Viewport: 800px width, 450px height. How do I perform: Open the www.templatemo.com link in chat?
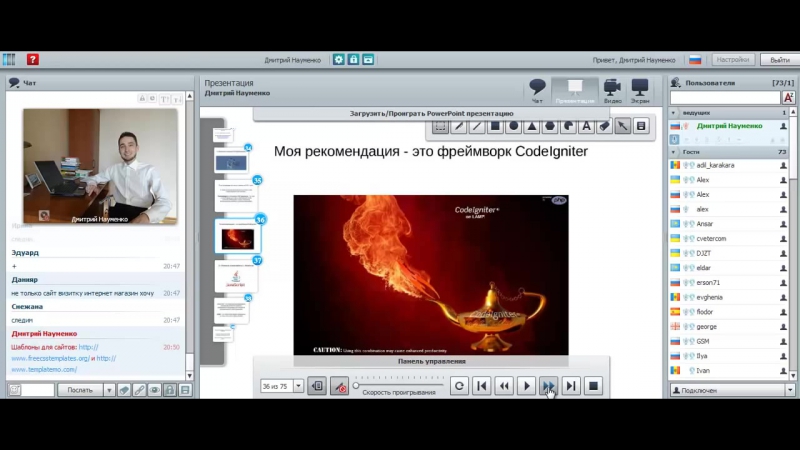[44, 369]
